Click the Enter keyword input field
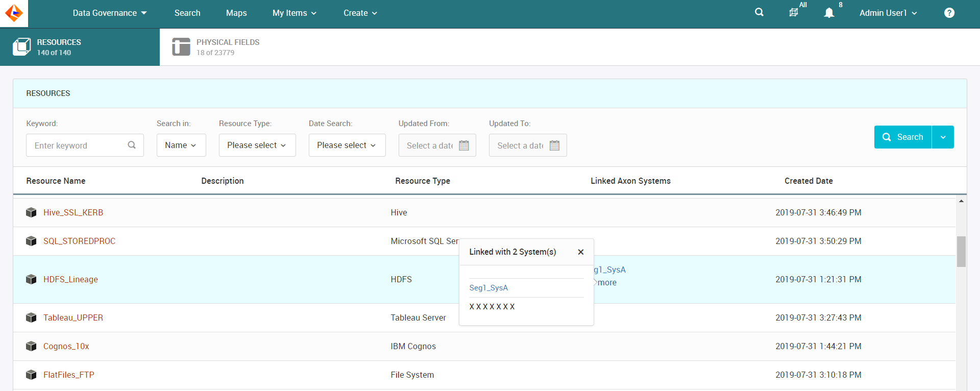 point(85,145)
